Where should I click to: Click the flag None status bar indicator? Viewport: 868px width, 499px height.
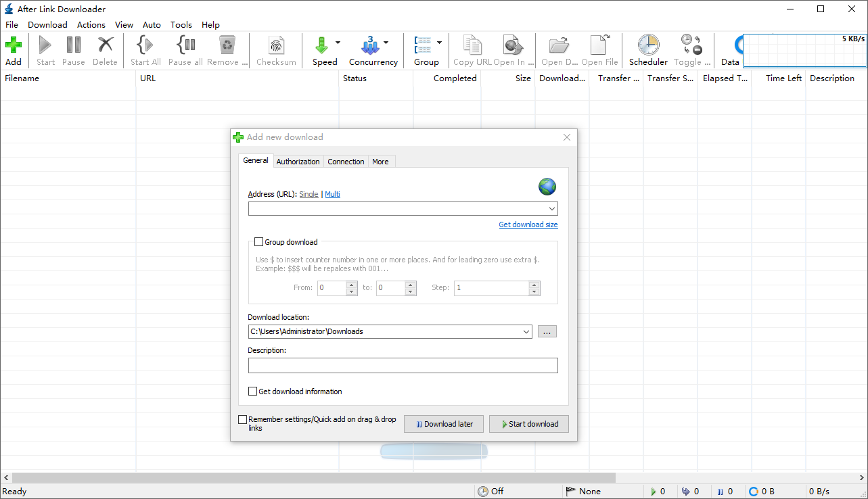pos(583,492)
